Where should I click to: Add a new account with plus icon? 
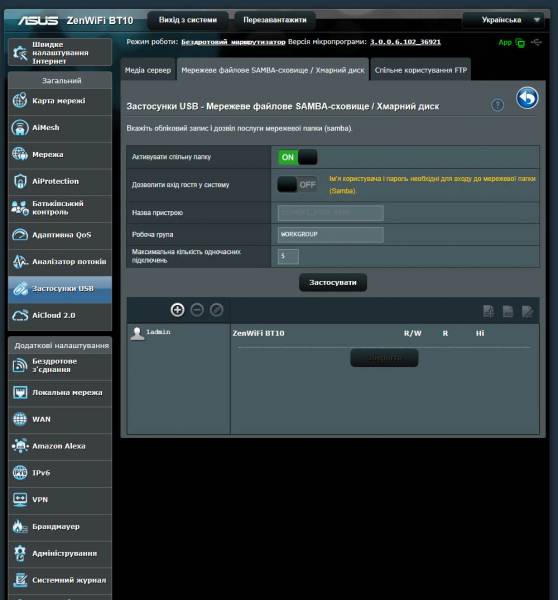pos(177,310)
